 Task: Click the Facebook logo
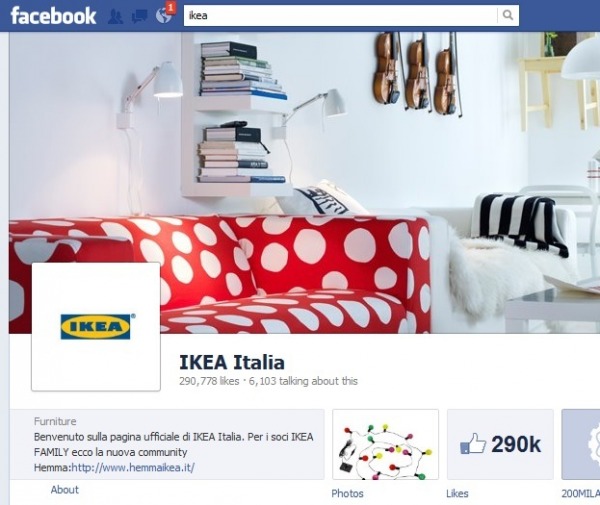click(x=53, y=16)
